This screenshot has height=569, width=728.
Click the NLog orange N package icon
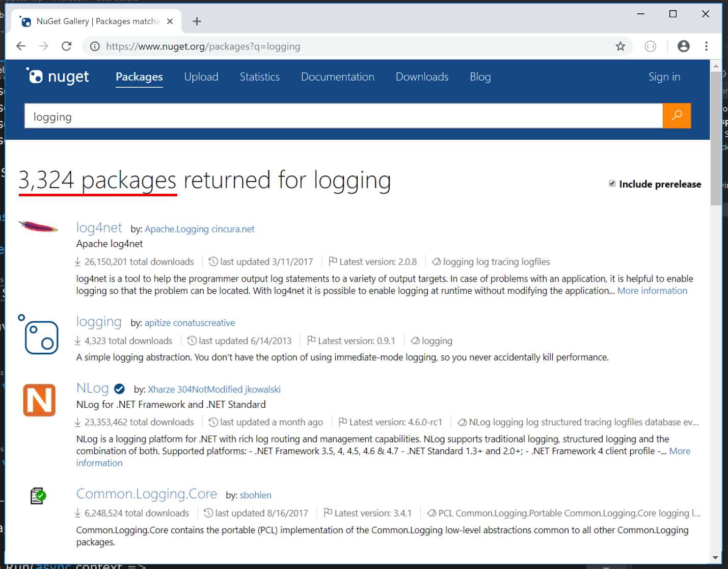tap(39, 401)
